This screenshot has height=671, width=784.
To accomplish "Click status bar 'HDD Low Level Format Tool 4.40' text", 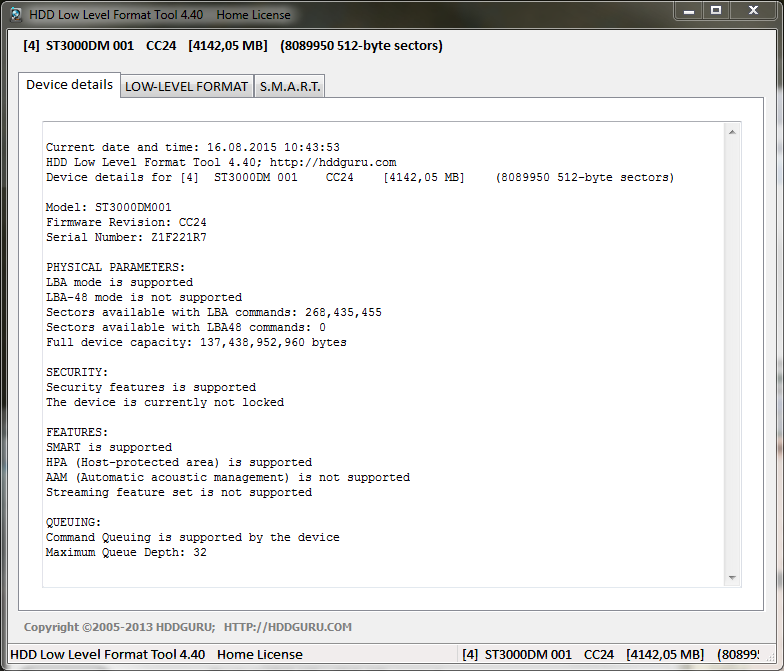I will [108, 654].
